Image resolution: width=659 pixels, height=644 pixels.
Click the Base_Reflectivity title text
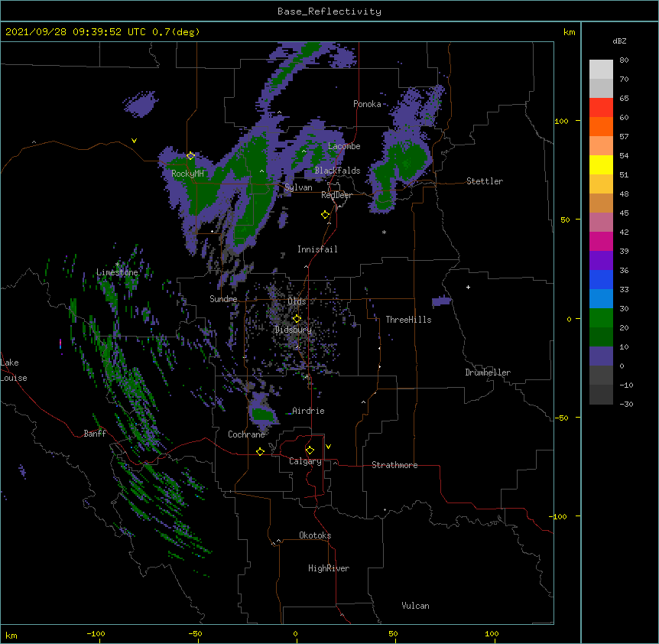click(x=329, y=11)
